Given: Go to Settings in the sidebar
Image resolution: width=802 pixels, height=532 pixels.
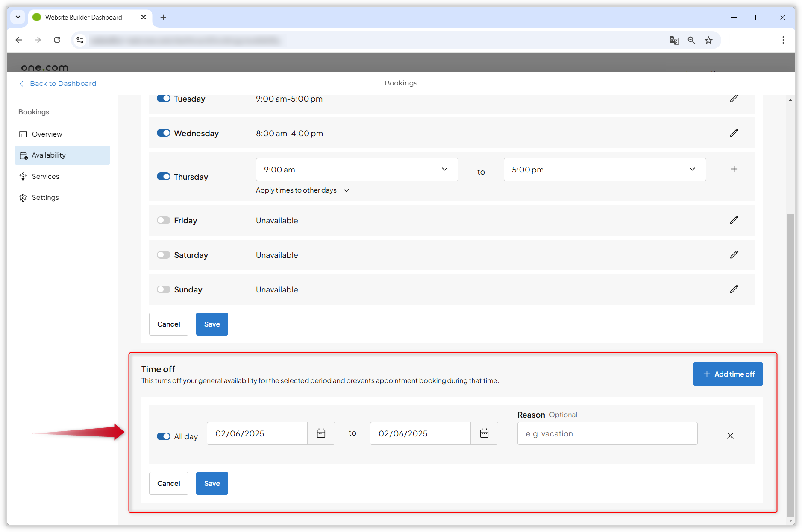Looking at the screenshot, I should tap(45, 197).
